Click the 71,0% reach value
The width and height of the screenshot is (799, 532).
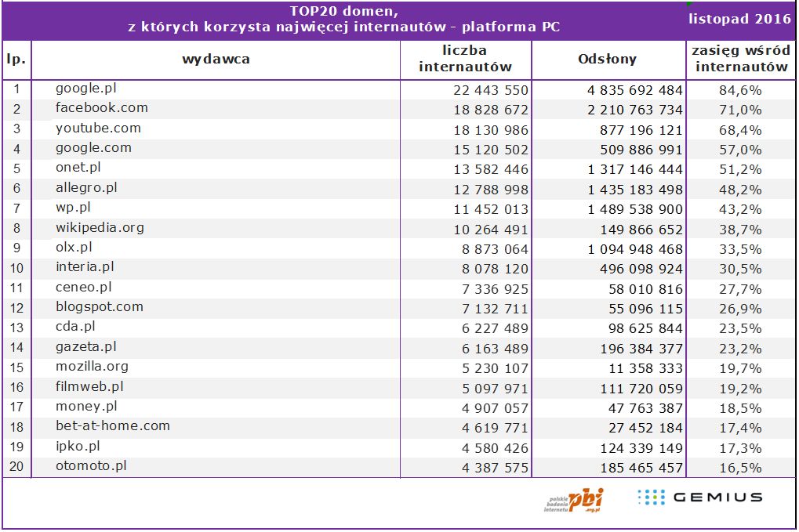pos(740,110)
